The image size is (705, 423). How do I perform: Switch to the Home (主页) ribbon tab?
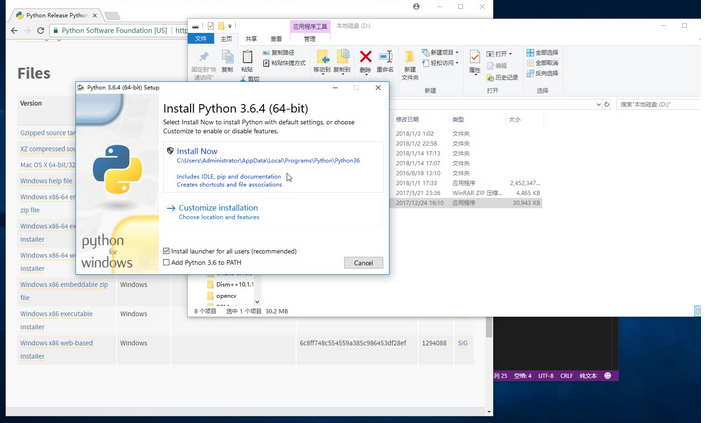(x=226, y=39)
